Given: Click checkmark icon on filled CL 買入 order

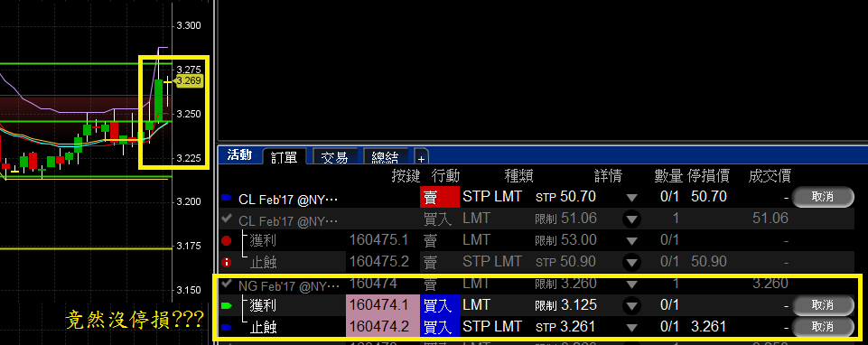Looking at the screenshot, I should click(x=226, y=219).
